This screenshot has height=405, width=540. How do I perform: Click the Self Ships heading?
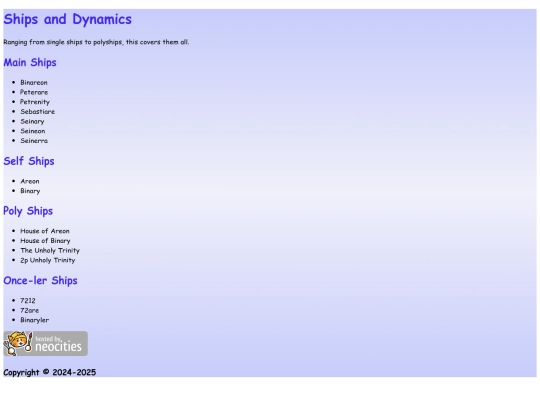coord(29,161)
